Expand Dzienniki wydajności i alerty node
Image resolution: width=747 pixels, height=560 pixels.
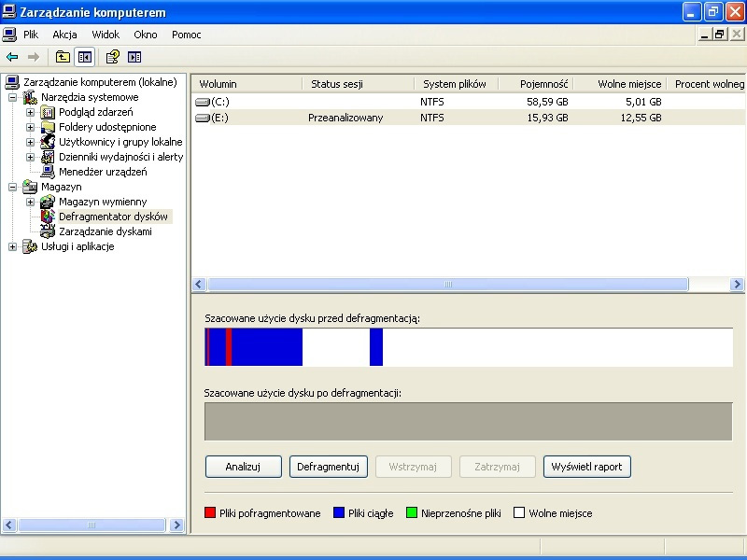(31, 157)
